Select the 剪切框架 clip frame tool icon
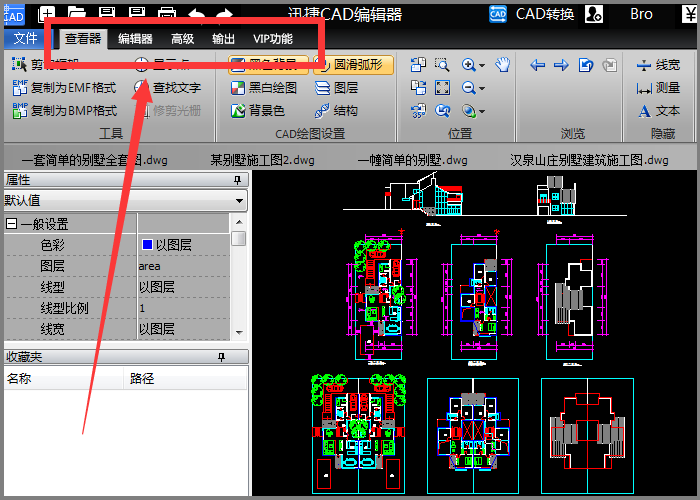The image size is (700, 500). 19,65
